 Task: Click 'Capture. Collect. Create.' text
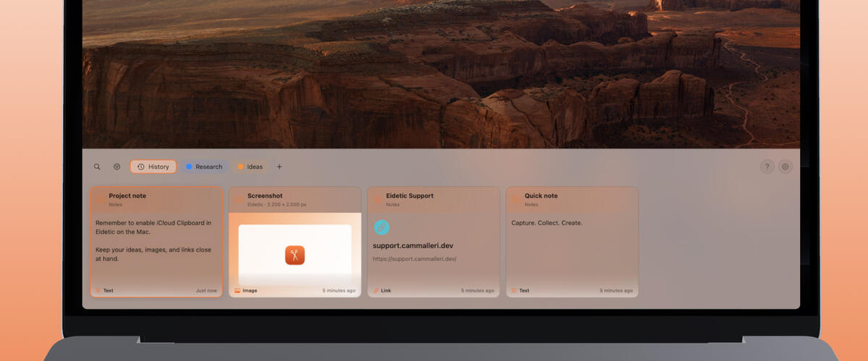(x=547, y=223)
